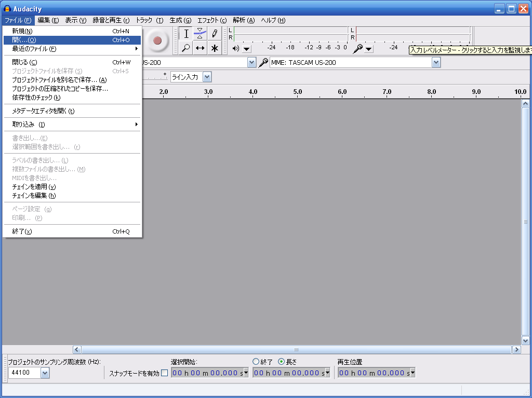The width and height of the screenshot is (532, 398).
Task: Open the ライン入力 source dropdown
Action: click(x=207, y=77)
